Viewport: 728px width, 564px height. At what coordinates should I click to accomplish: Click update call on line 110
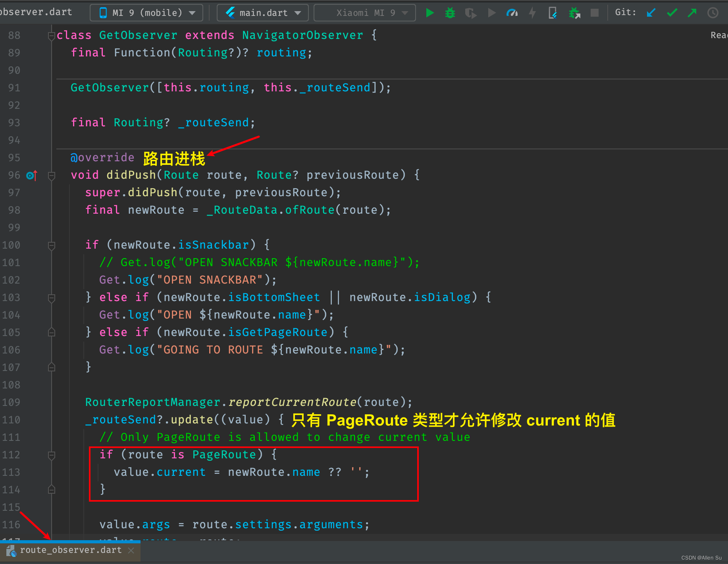click(192, 420)
